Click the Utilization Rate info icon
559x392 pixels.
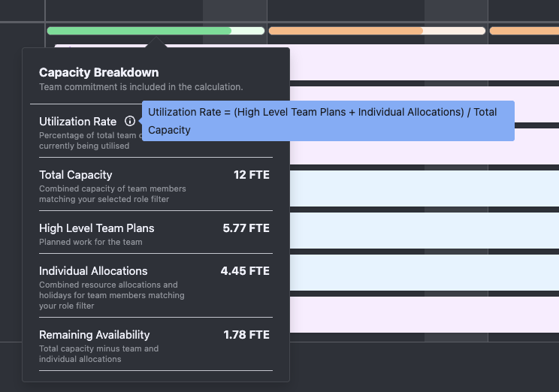(130, 121)
